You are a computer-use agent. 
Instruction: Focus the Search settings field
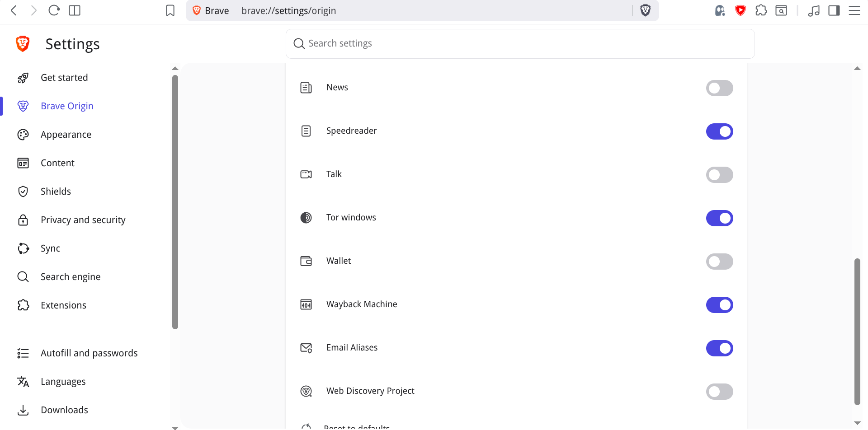tap(520, 44)
